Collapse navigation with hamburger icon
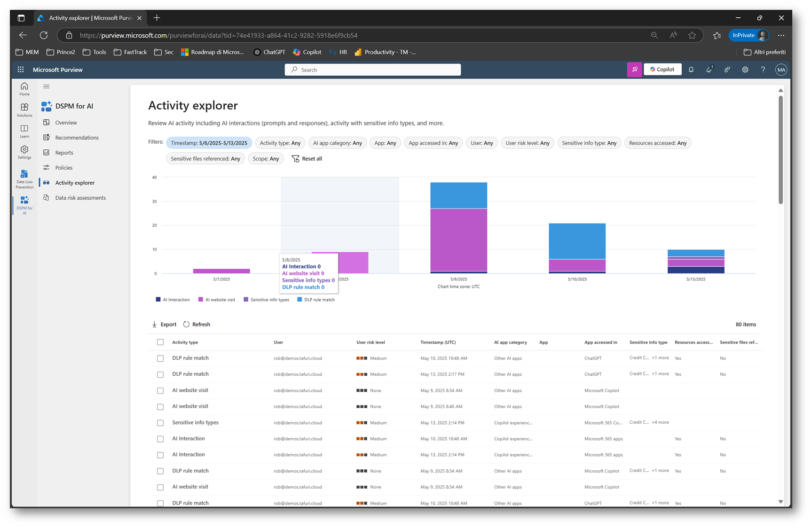 pos(46,86)
